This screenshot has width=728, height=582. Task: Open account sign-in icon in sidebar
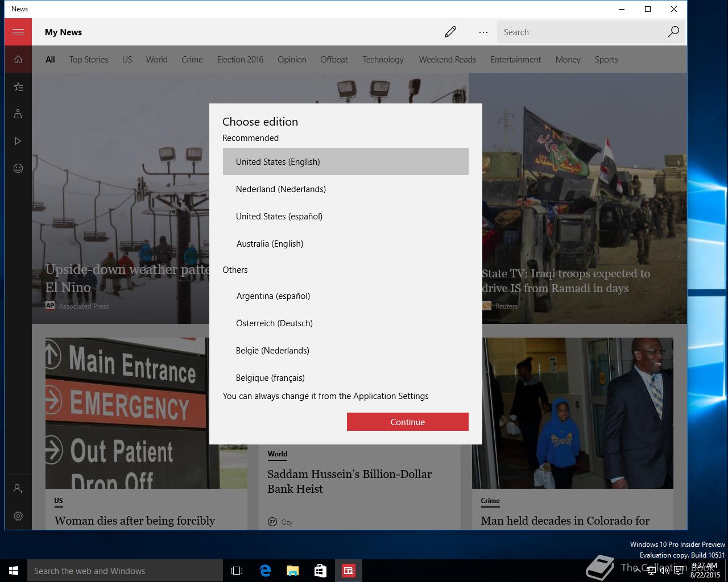point(18,489)
